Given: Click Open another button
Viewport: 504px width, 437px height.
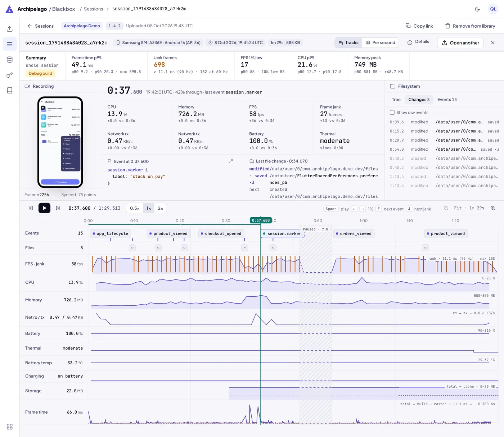Looking at the screenshot, I should [x=460, y=42].
